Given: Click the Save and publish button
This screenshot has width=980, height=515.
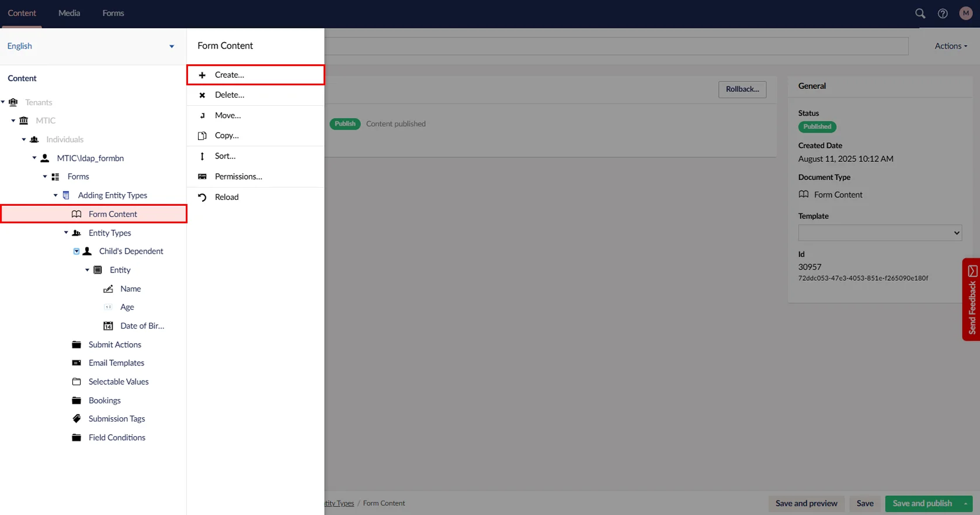Looking at the screenshot, I should coord(922,503).
